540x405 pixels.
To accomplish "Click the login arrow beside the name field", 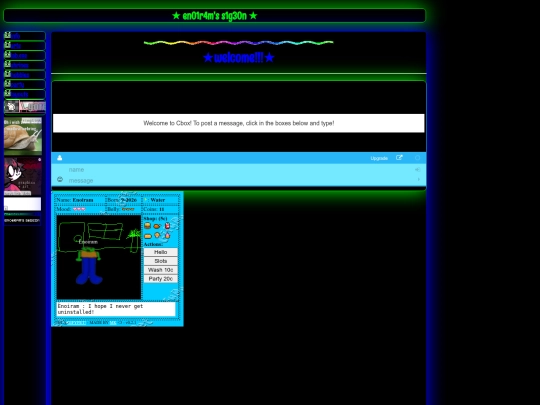I will pyautogui.click(x=417, y=169).
